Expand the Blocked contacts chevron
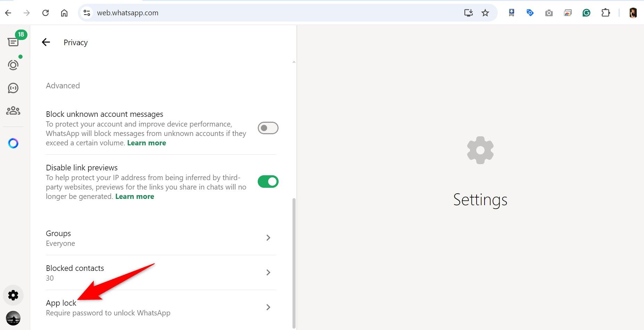 pos(268,272)
